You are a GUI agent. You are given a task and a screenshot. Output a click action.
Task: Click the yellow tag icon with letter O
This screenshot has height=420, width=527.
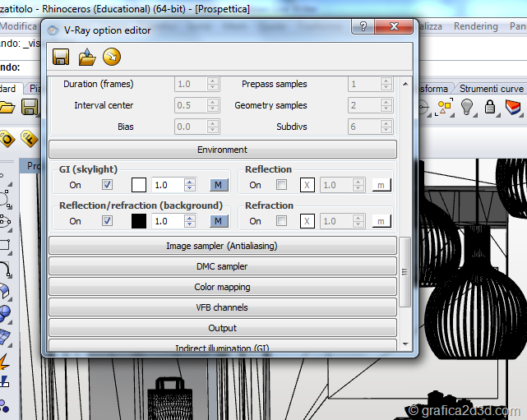[x=7, y=138]
